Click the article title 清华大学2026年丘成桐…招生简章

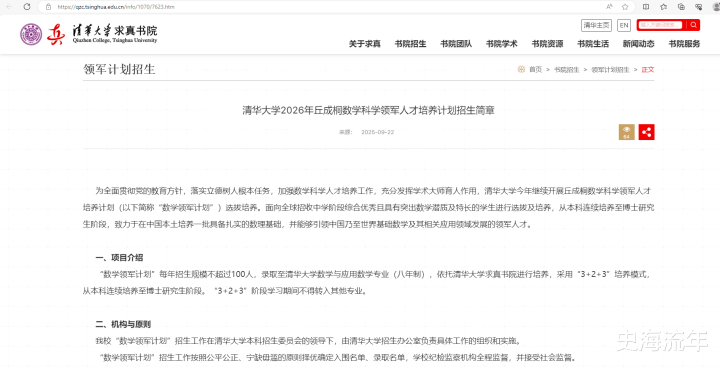(368, 110)
